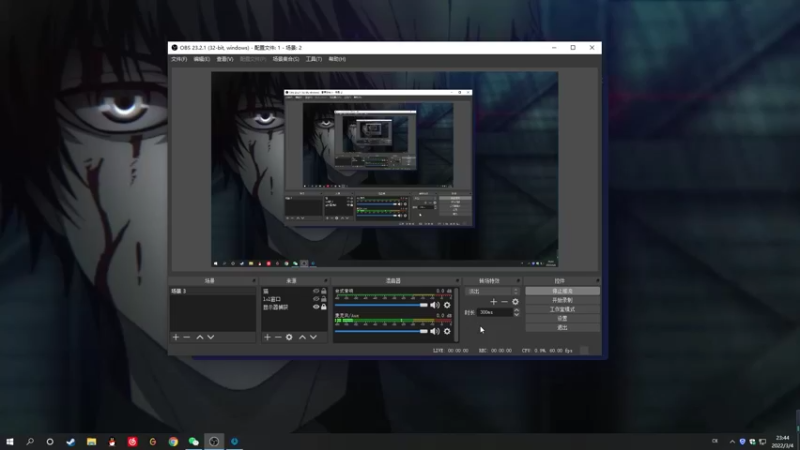The height and width of the screenshot is (450, 800).
Task: Open WeChat from the taskbar
Action: click(x=193, y=441)
